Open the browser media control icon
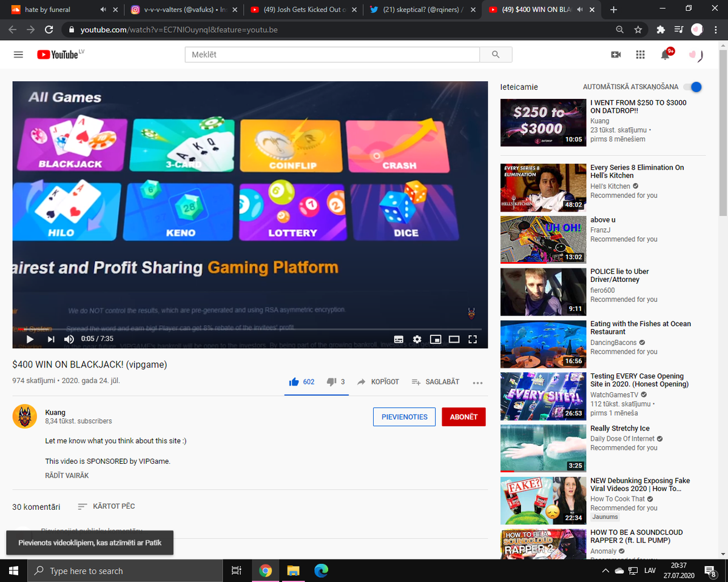Image resolution: width=728 pixels, height=582 pixels. [679, 29]
